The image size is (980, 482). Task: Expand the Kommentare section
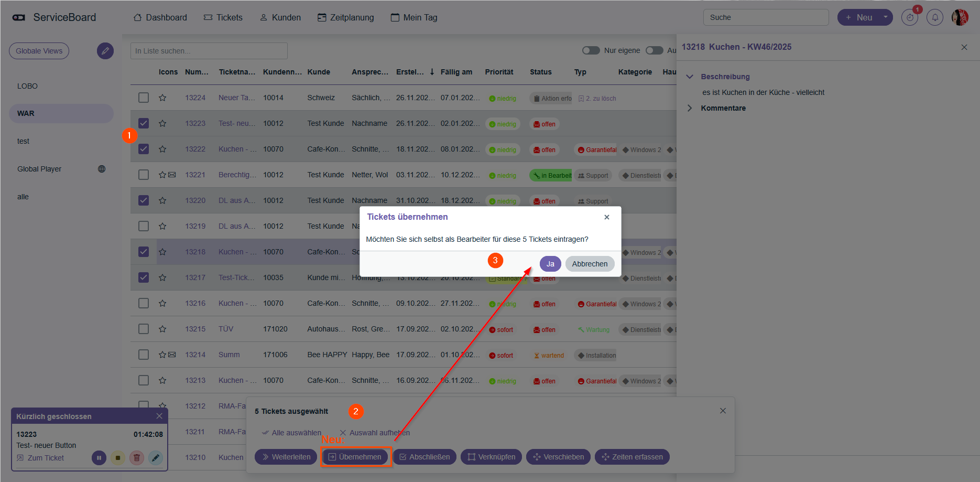[x=690, y=108]
